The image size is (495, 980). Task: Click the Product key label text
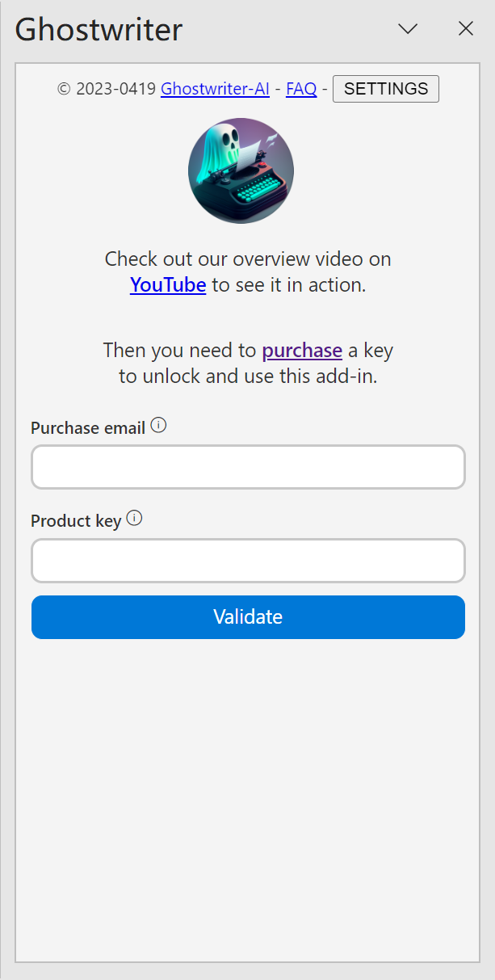pos(76,521)
